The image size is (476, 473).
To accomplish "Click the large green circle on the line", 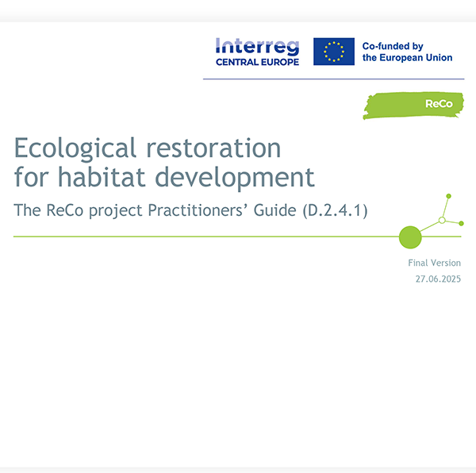I will pos(409,236).
